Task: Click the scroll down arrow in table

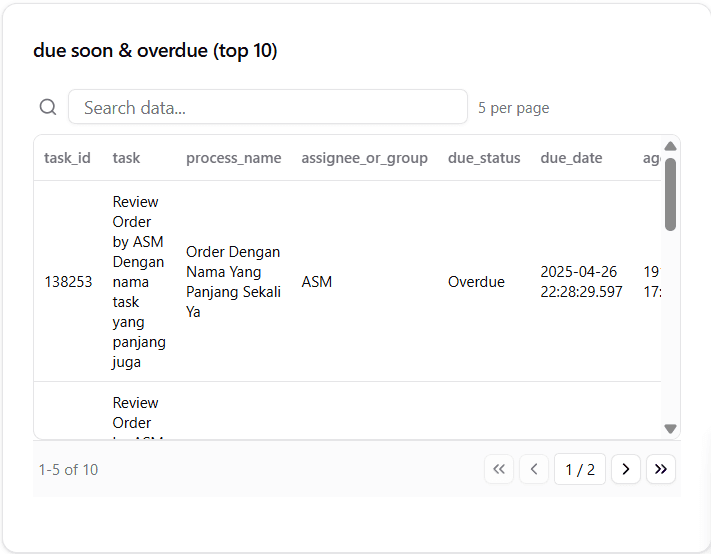Action: [x=671, y=429]
